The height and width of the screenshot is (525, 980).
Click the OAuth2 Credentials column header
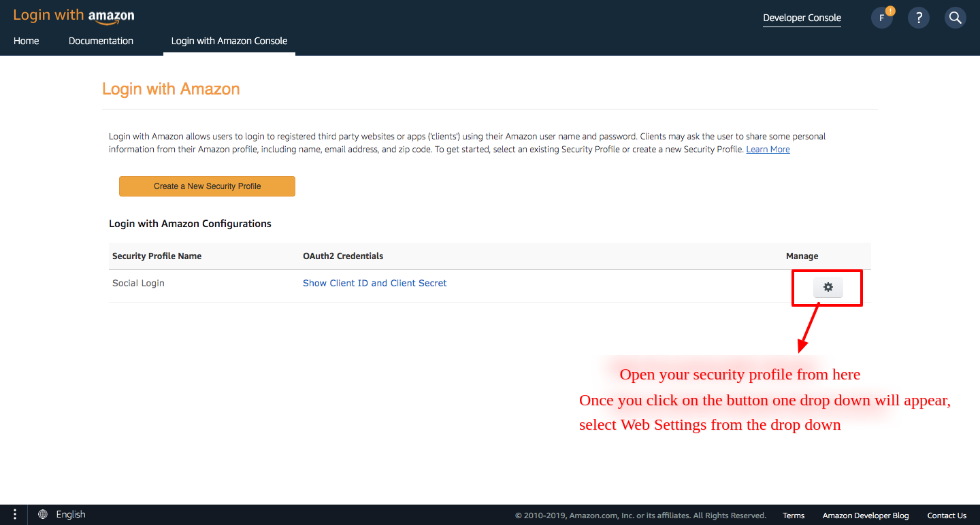point(343,256)
